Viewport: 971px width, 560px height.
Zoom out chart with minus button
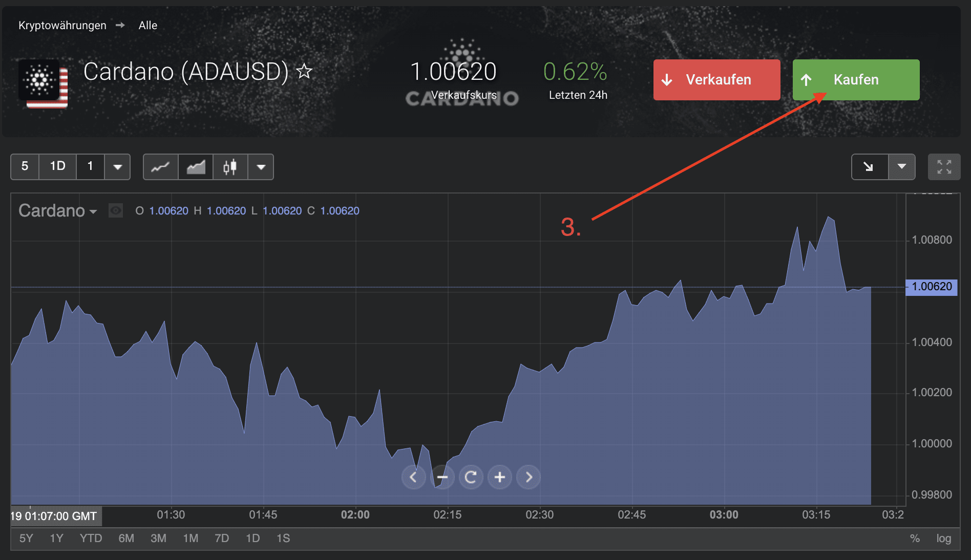point(442,478)
